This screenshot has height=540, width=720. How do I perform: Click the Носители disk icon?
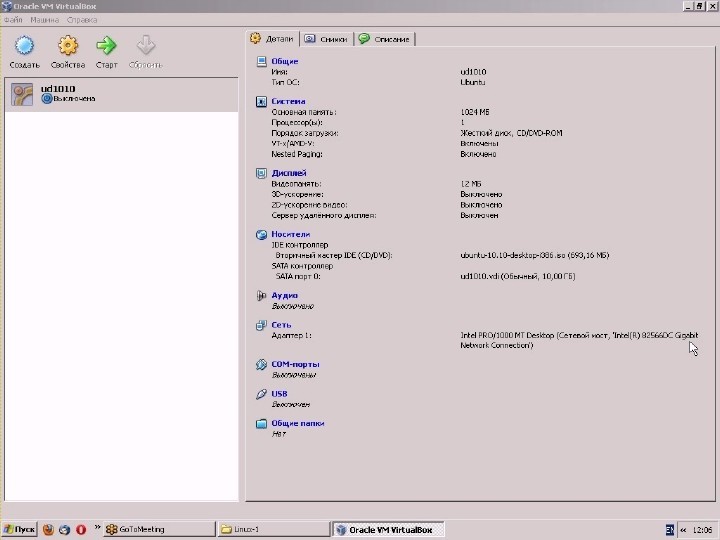(x=261, y=235)
